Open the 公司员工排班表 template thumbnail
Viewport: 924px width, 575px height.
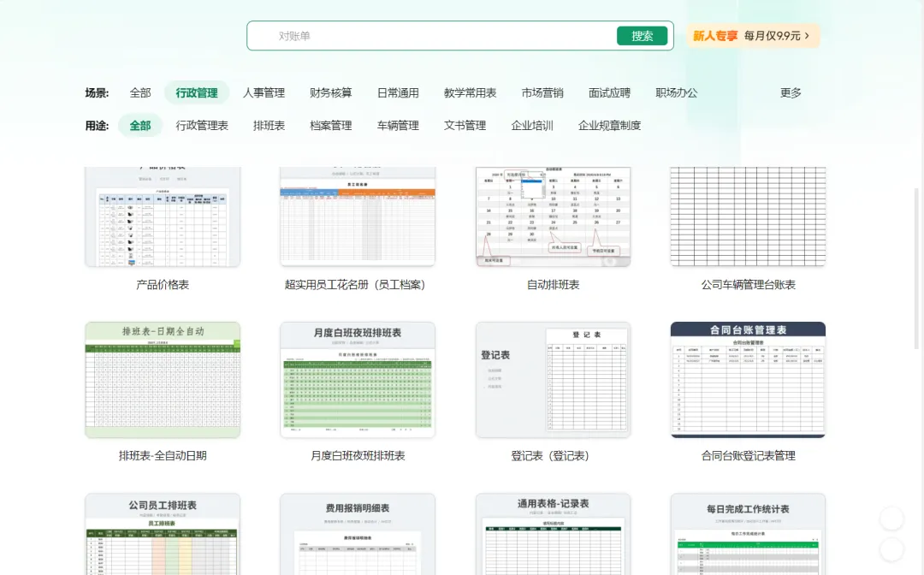(x=163, y=534)
